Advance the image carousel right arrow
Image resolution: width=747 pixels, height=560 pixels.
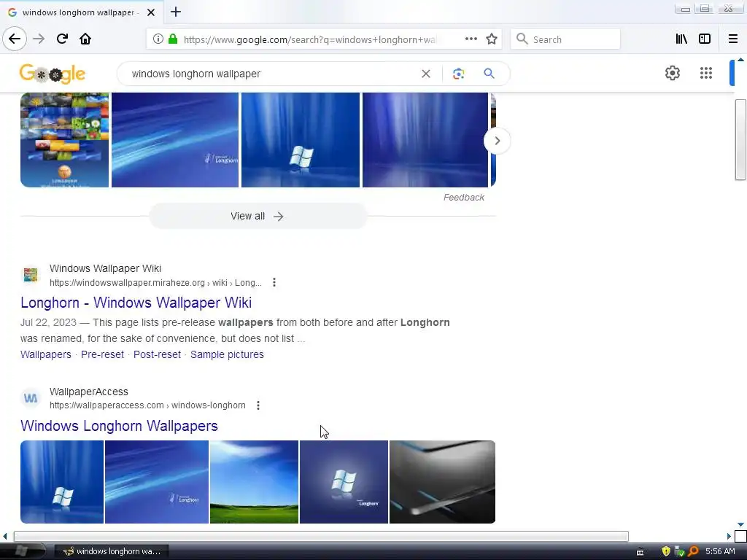(x=497, y=141)
